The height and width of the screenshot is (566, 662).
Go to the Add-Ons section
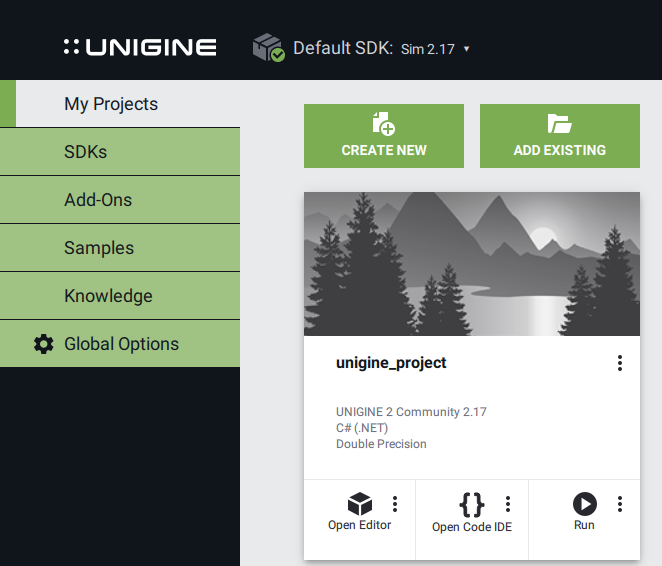[x=98, y=200]
